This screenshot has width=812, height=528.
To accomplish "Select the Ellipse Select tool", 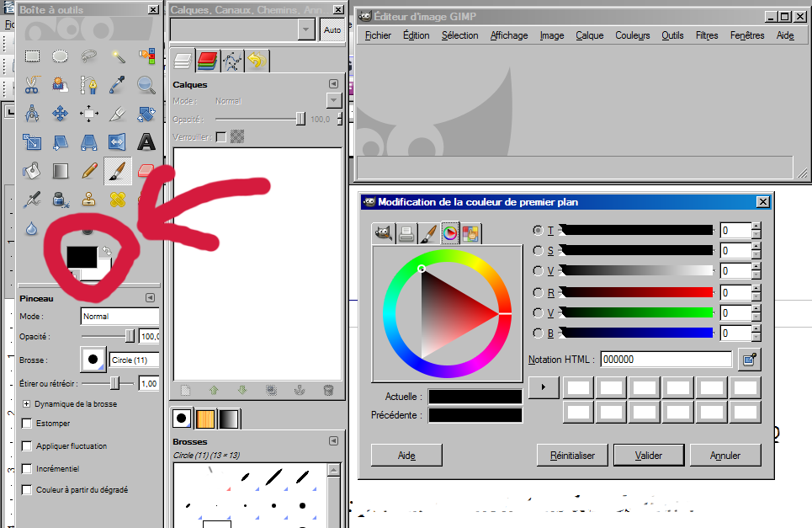I will pos(60,56).
